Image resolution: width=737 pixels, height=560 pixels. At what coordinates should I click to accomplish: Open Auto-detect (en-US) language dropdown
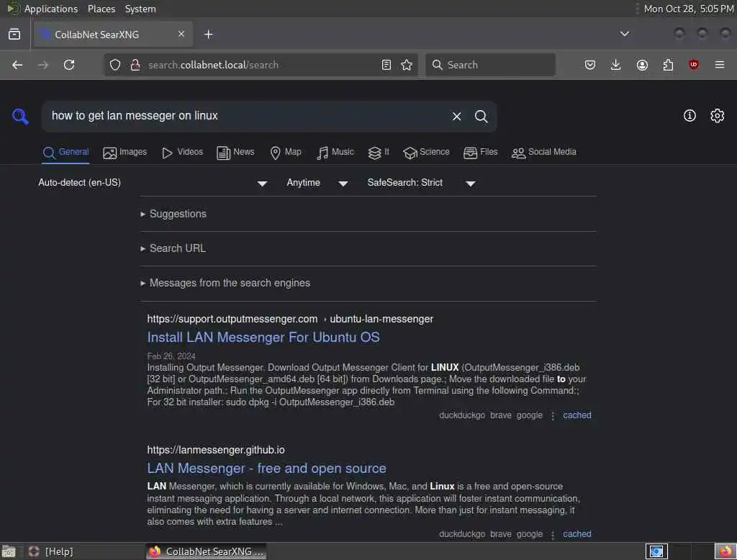tap(153, 183)
